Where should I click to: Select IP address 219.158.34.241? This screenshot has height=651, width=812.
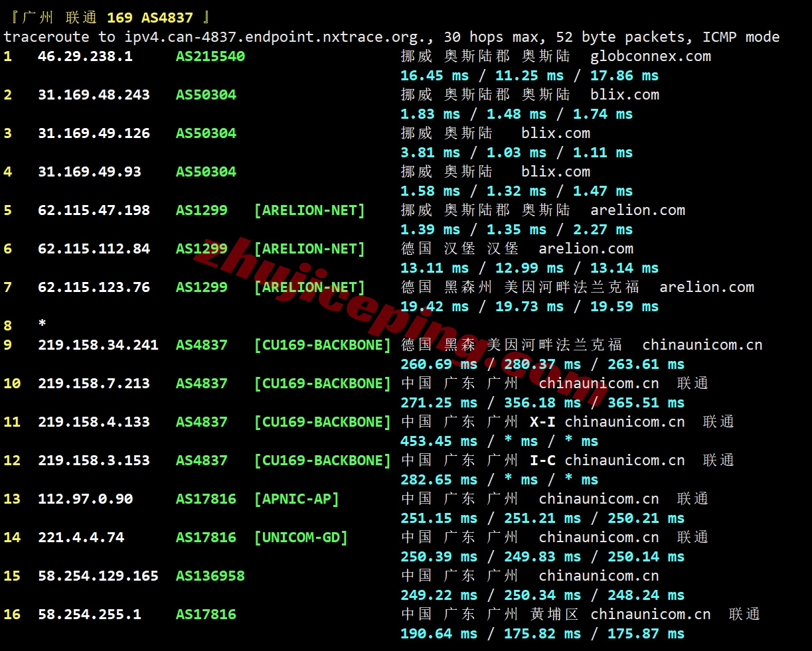click(x=98, y=345)
